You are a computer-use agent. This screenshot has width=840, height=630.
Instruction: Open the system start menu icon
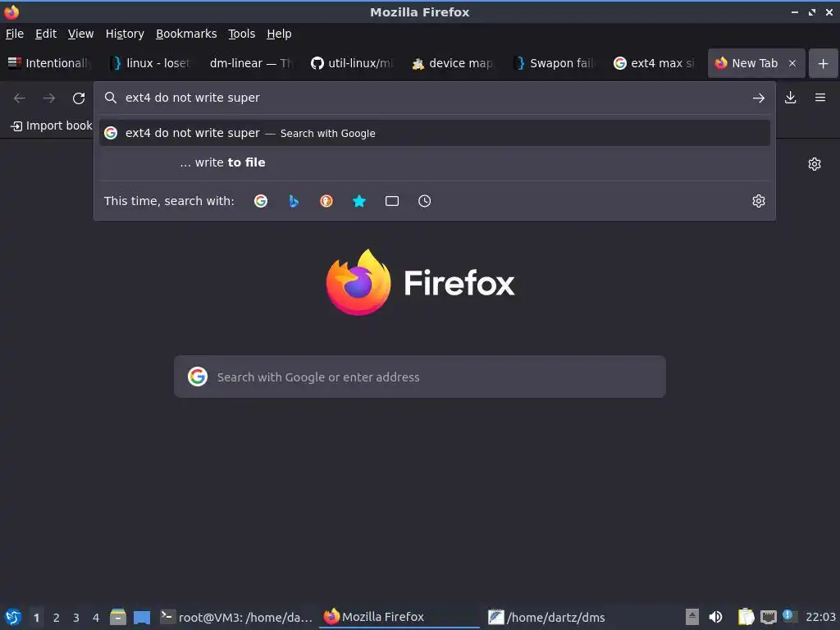click(x=12, y=617)
